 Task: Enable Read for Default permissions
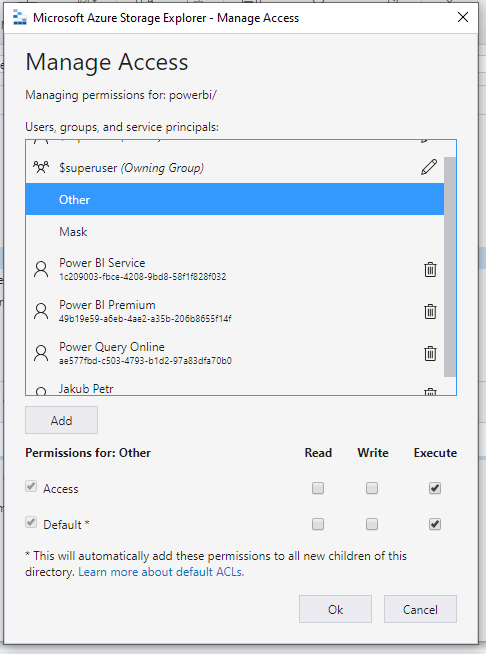point(318,524)
